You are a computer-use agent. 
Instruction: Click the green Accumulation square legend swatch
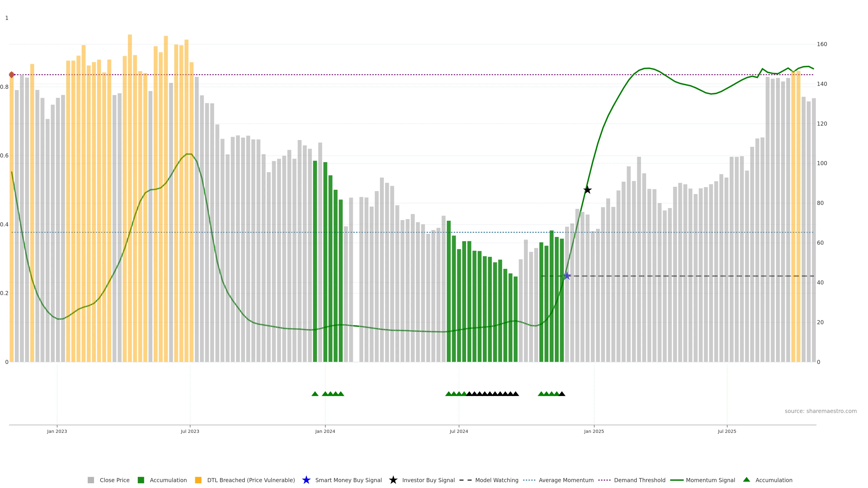coord(141,480)
